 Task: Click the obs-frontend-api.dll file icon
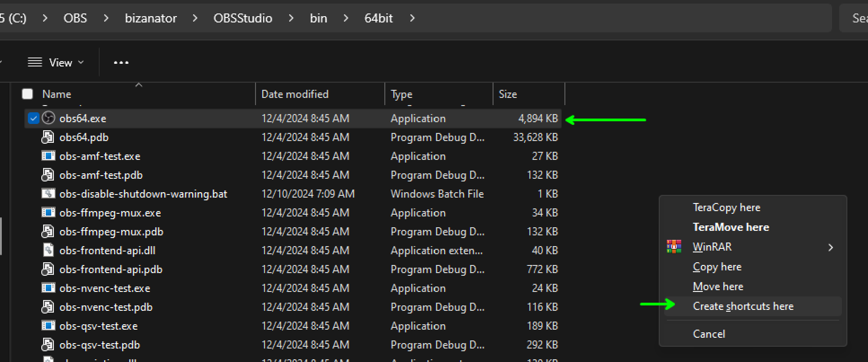point(48,251)
